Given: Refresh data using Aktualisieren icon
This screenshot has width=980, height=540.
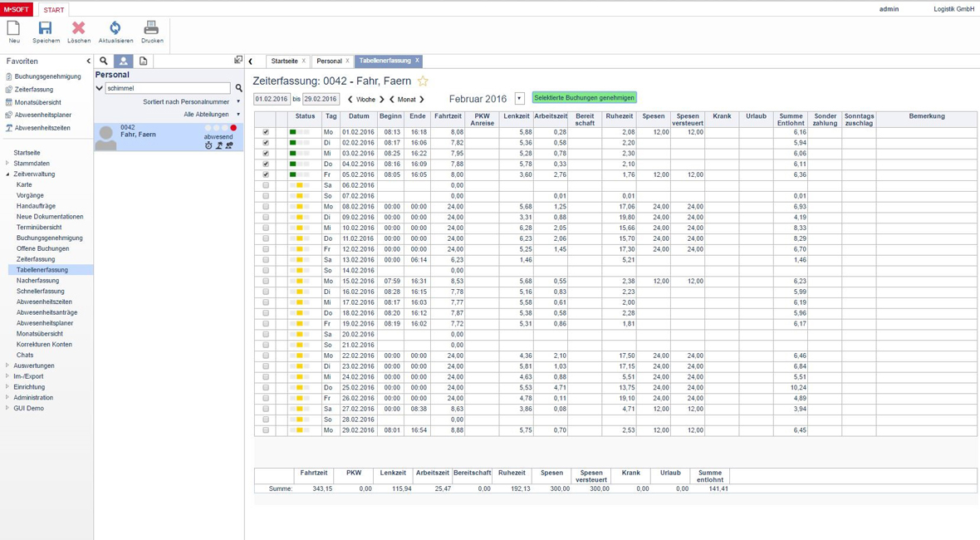Looking at the screenshot, I should tap(115, 29).
